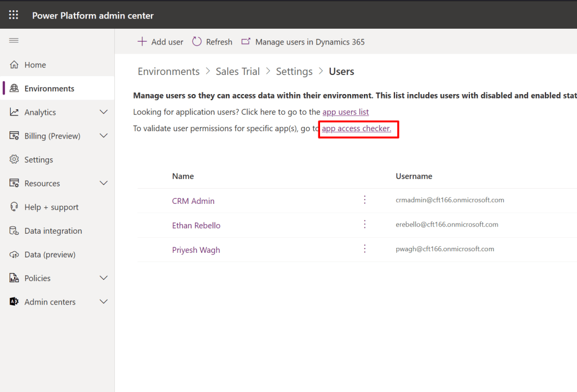Click the Resources icon in sidebar
This screenshot has width=577, height=392.
14,183
